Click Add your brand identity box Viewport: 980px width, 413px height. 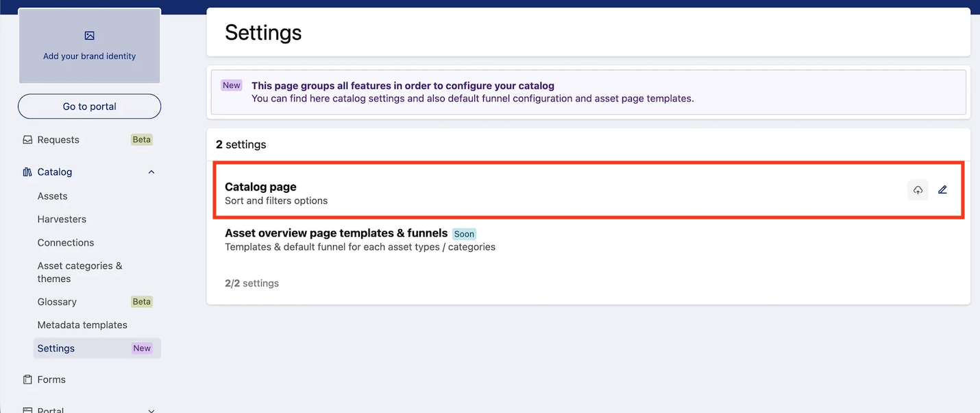(x=89, y=46)
